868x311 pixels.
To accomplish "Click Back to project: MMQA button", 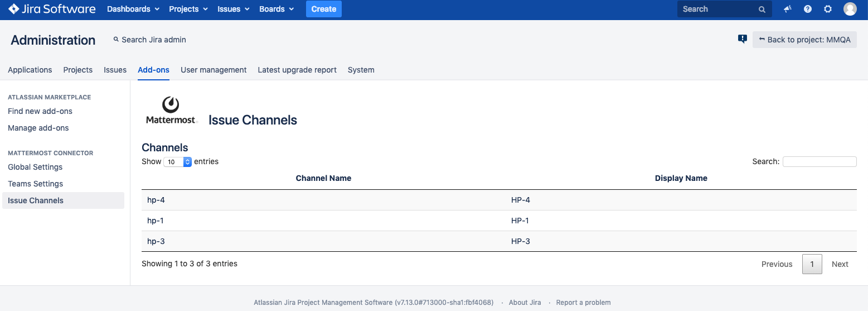I will [804, 40].
